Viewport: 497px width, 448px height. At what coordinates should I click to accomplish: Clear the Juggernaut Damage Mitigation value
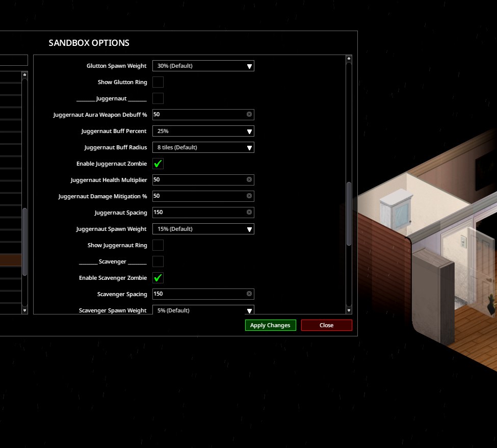click(249, 196)
